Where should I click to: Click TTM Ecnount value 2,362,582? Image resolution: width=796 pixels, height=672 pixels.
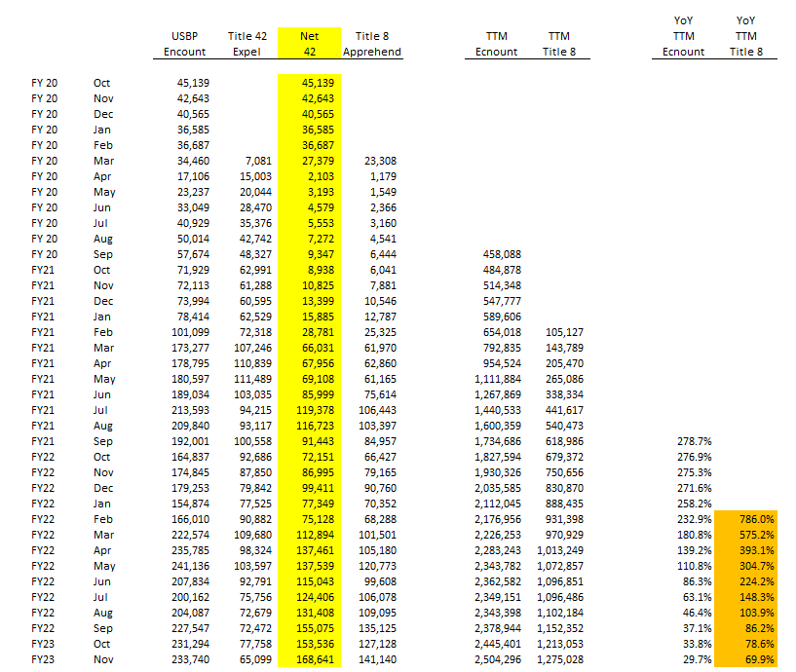click(x=498, y=581)
